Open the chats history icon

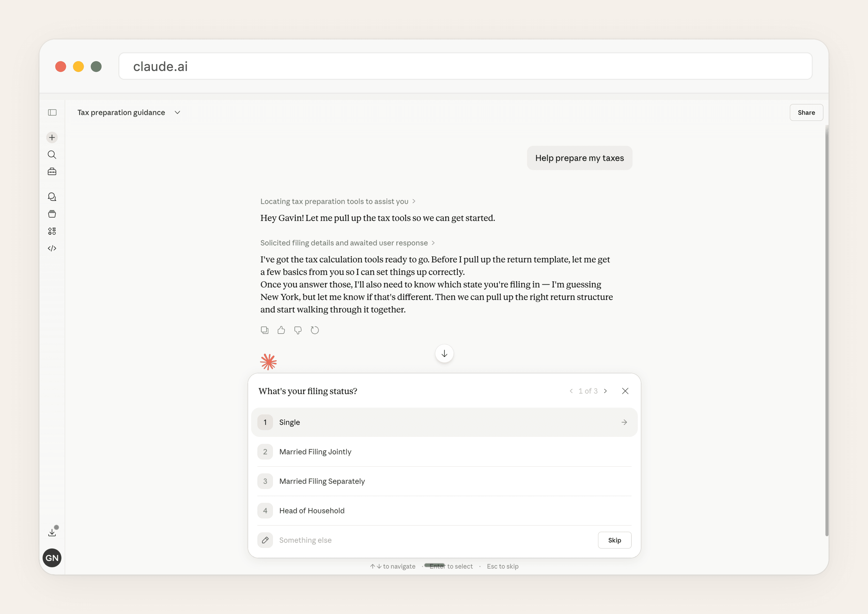point(52,197)
